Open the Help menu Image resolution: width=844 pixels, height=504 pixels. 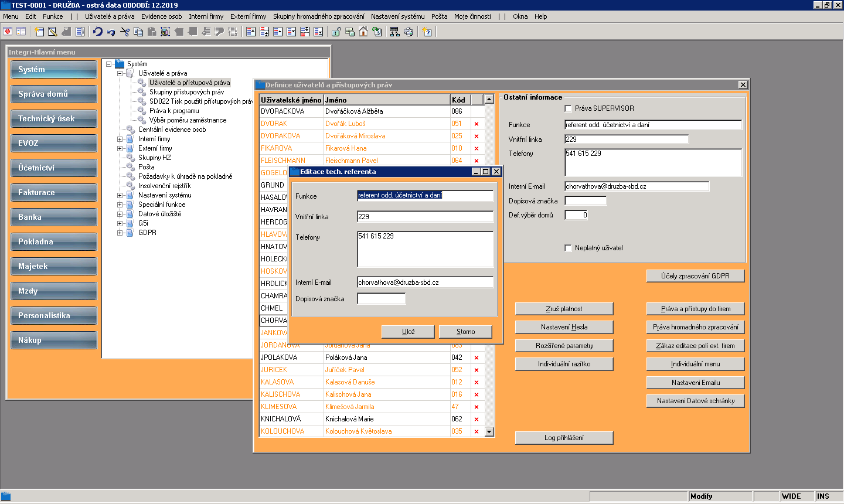[541, 16]
